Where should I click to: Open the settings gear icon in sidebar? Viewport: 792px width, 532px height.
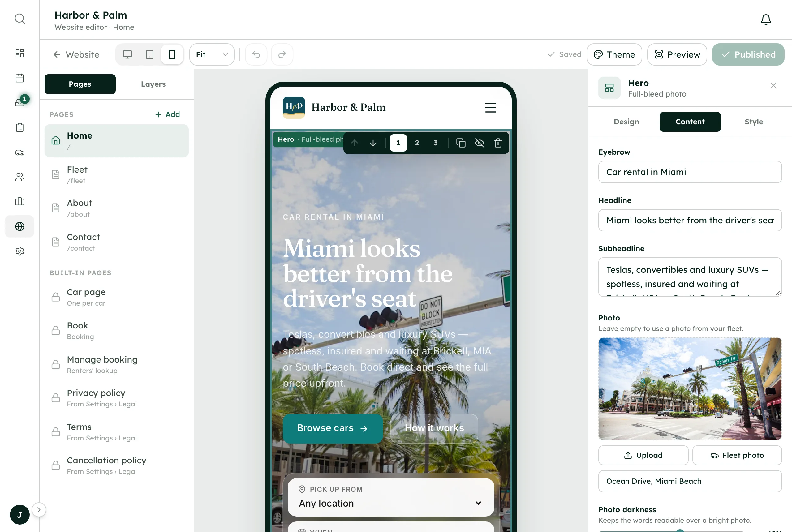(x=20, y=251)
